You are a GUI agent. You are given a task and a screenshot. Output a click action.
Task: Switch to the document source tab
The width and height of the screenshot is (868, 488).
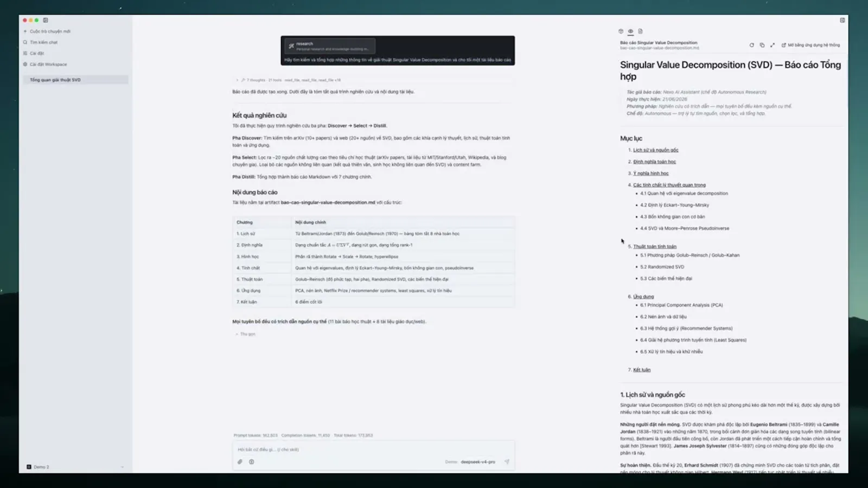640,31
